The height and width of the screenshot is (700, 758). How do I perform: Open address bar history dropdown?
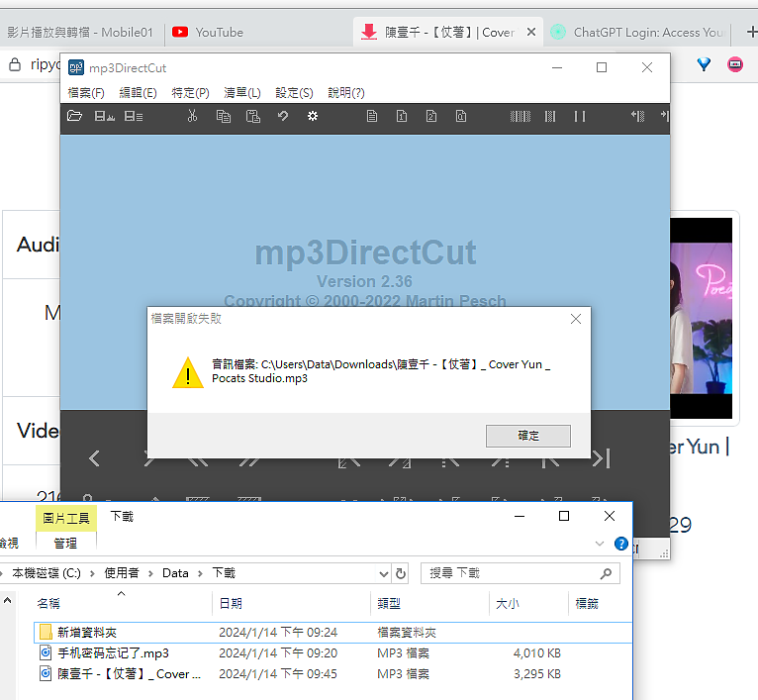(x=384, y=574)
